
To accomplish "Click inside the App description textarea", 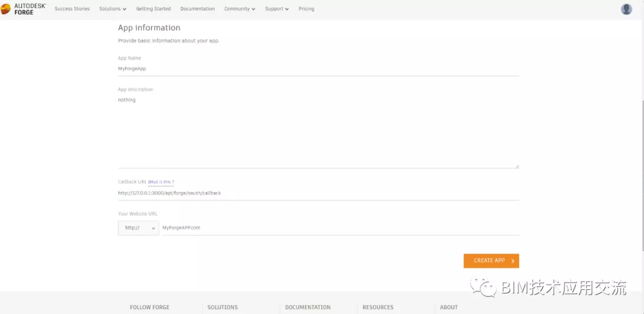I will 318,130.
